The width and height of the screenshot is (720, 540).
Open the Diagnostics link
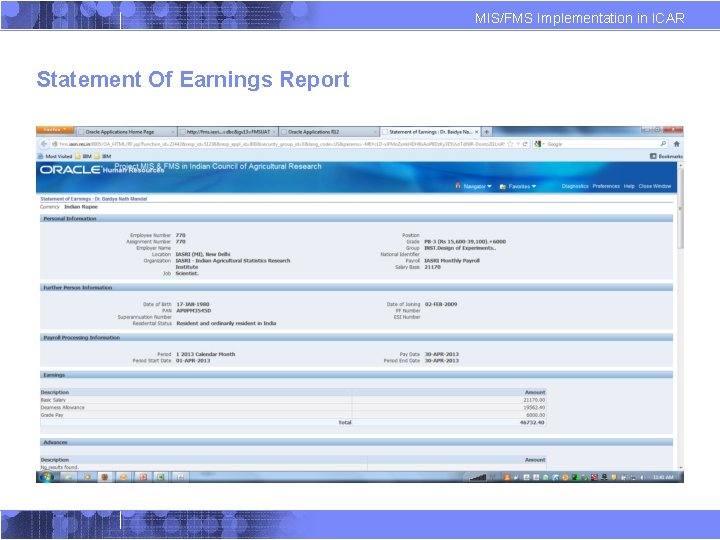(x=575, y=186)
